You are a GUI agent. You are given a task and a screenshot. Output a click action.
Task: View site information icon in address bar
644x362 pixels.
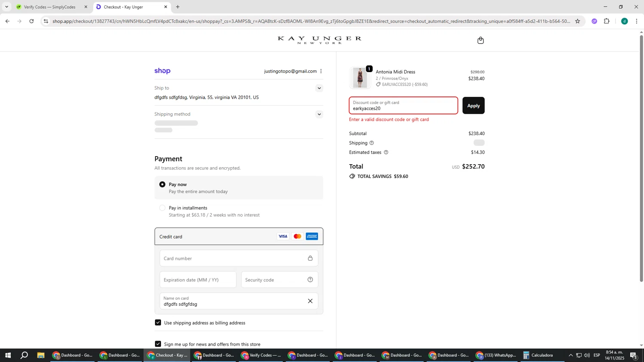coord(46,21)
